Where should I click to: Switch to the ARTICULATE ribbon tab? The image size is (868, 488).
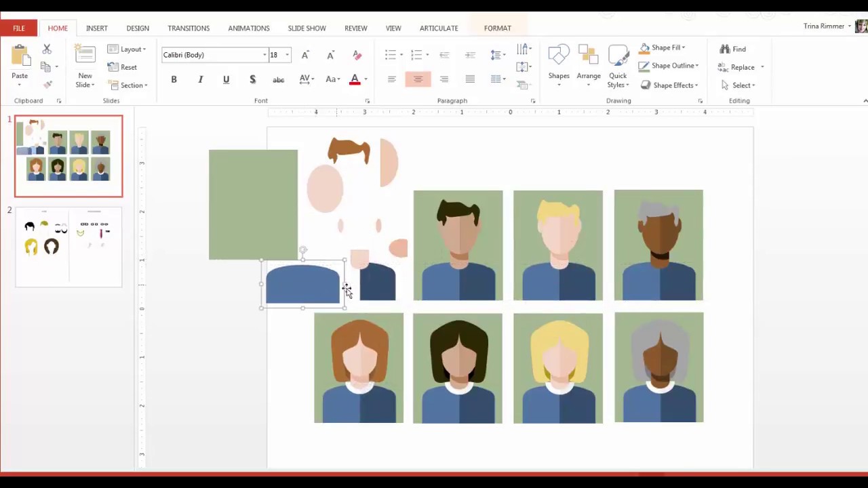coord(439,28)
